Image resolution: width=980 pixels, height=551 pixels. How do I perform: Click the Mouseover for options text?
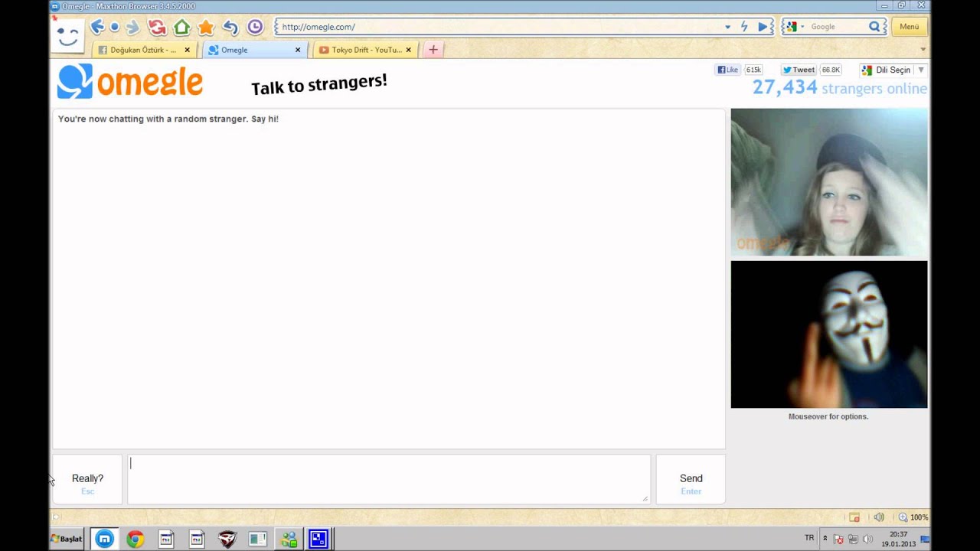[x=828, y=416]
